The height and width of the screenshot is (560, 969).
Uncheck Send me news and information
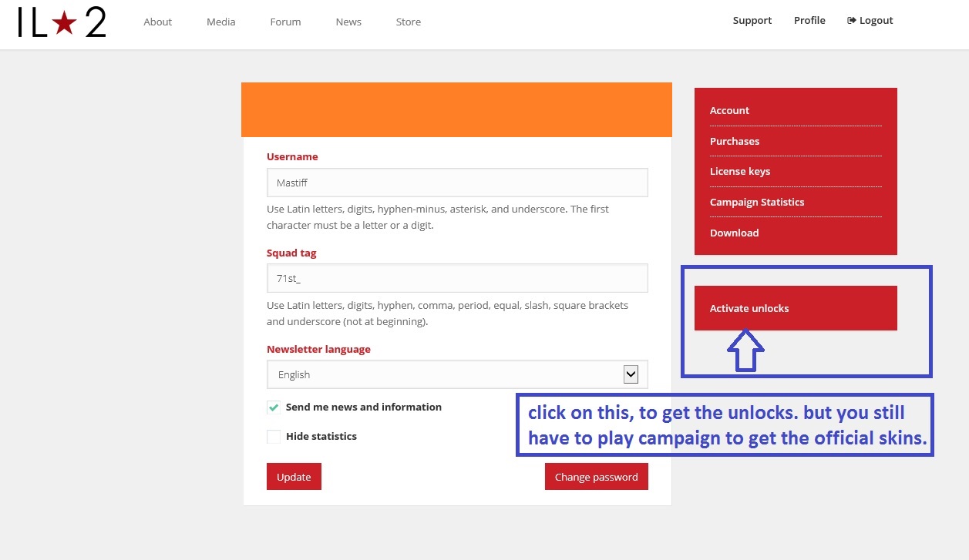[274, 407]
